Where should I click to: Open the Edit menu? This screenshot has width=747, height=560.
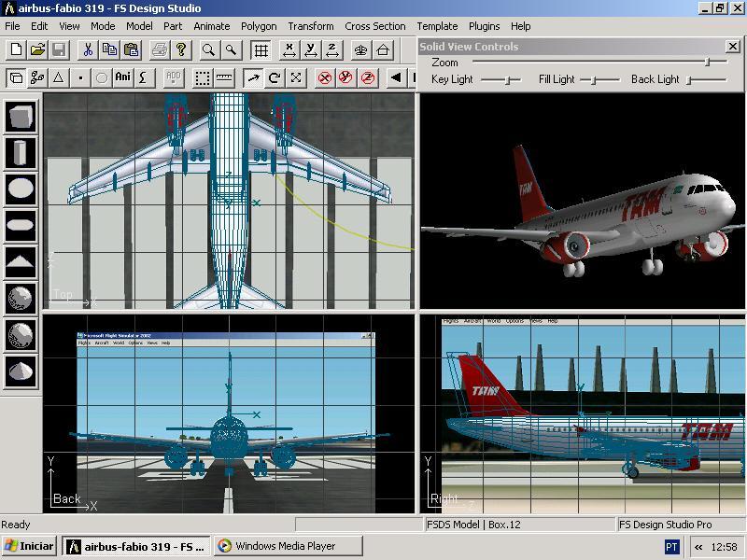[x=39, y=26]
